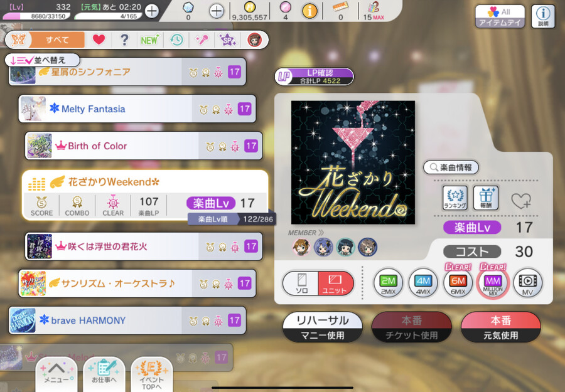The image size is (565, 392).
Task: Select the question mark filter tab
Action: click(x=124, y=40)
